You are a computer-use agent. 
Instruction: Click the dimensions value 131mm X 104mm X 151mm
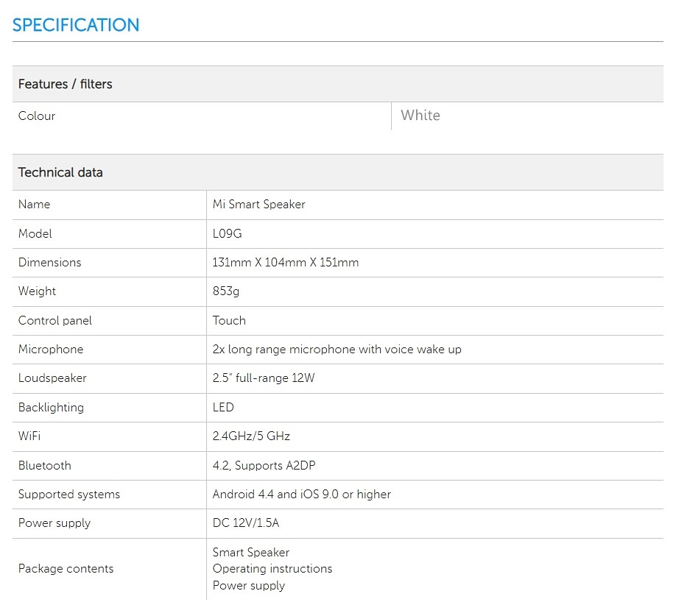tap(286, 262)
